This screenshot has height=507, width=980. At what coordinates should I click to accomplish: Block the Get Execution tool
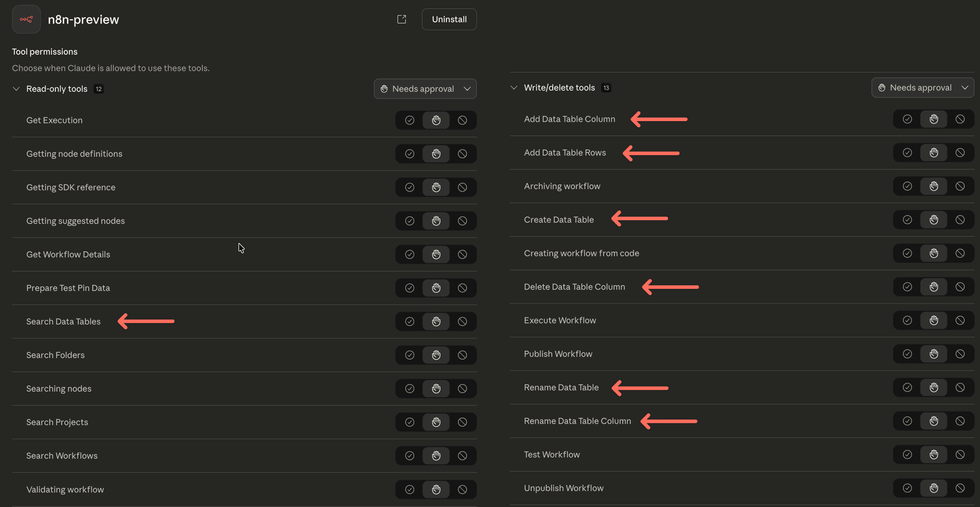pos(463,120)
